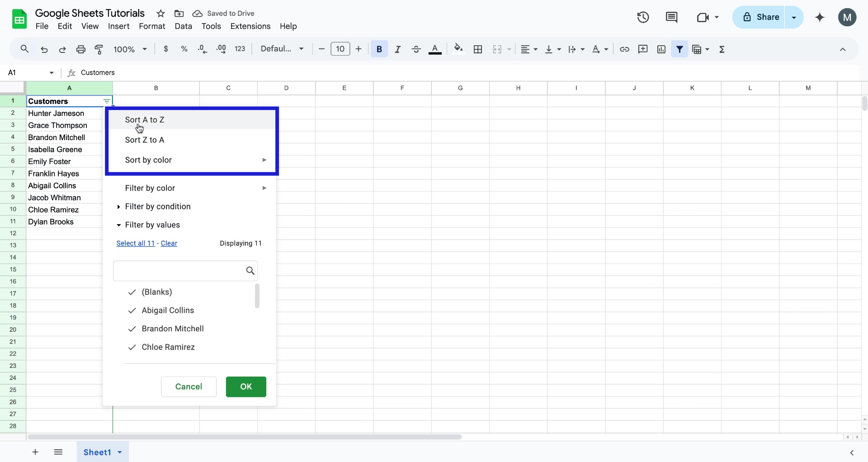Uncheck the (Blanks) filter entry

131,292
